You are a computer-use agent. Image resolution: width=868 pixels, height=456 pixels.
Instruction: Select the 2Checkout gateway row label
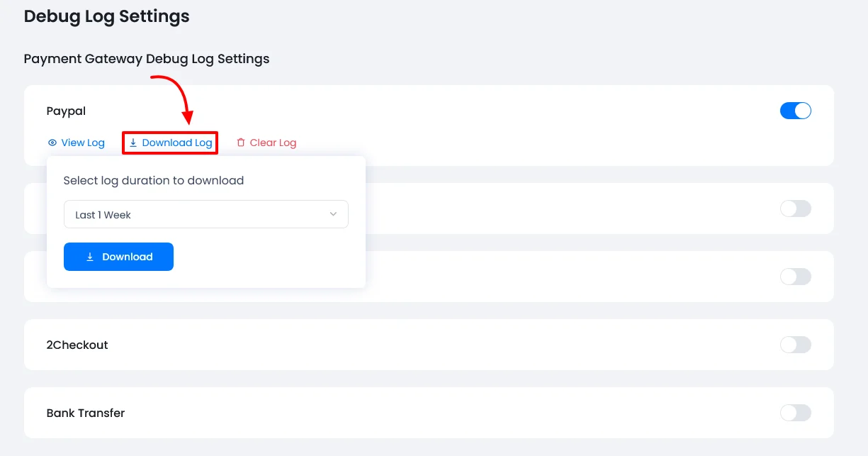pos(77,345)
